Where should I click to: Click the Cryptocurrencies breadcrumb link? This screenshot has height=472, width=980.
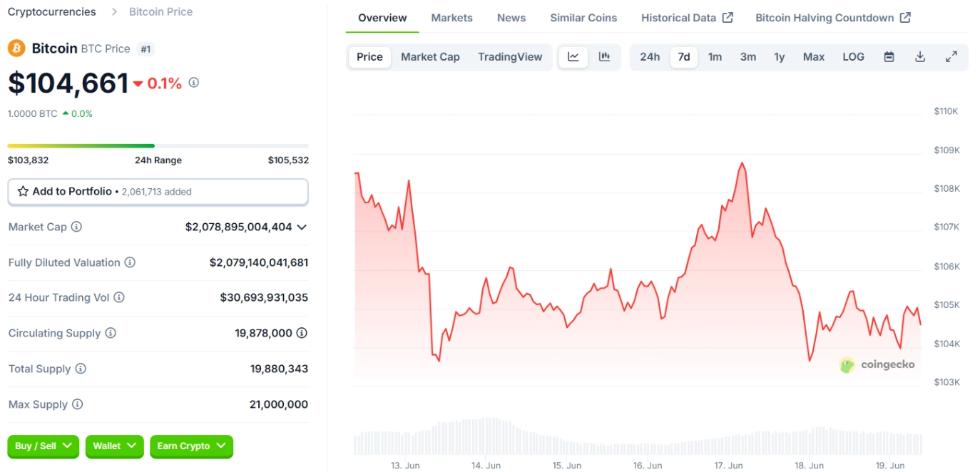tap(51, 12)
